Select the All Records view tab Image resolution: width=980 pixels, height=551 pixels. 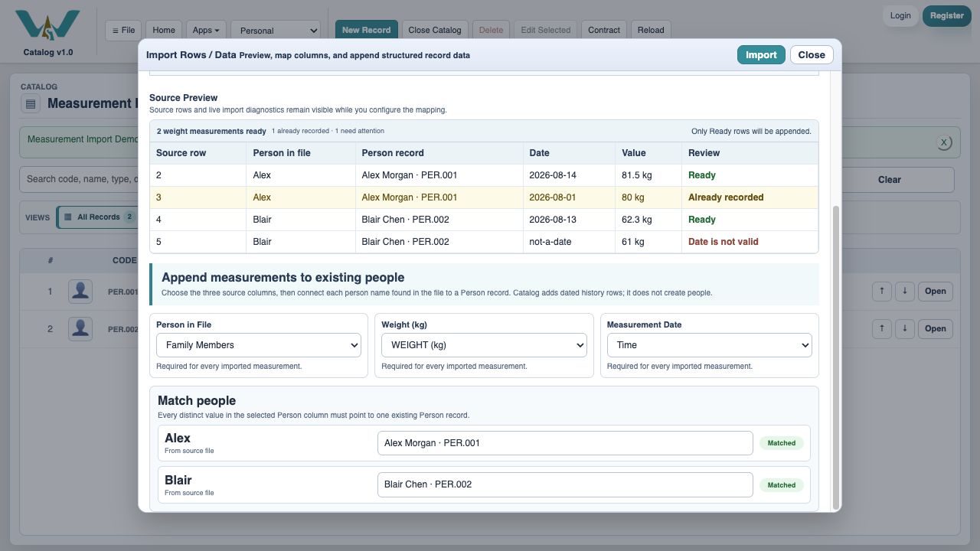pyautogui.click(x=98, y=217)
